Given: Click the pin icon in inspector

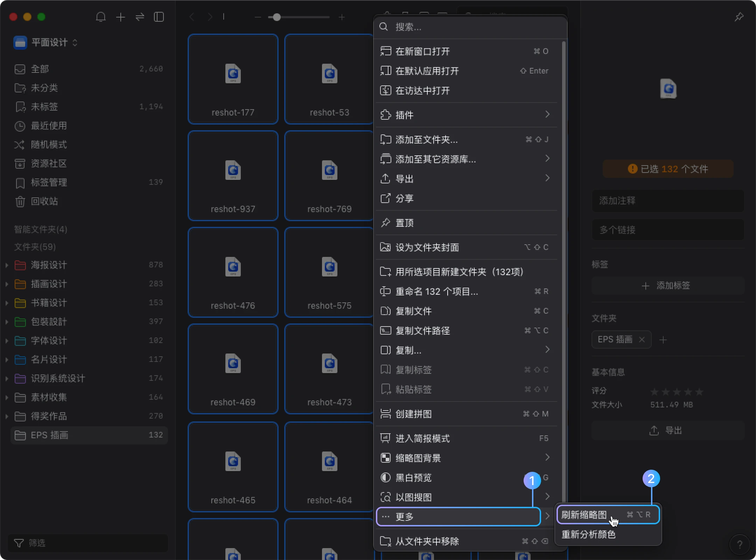Looking at the screenshot, I should point(739,17).
